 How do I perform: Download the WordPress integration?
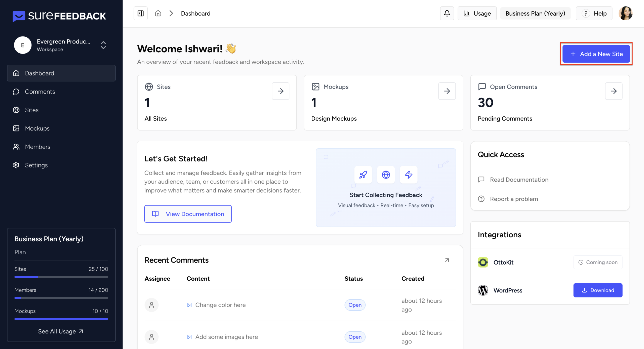[598, 290]
